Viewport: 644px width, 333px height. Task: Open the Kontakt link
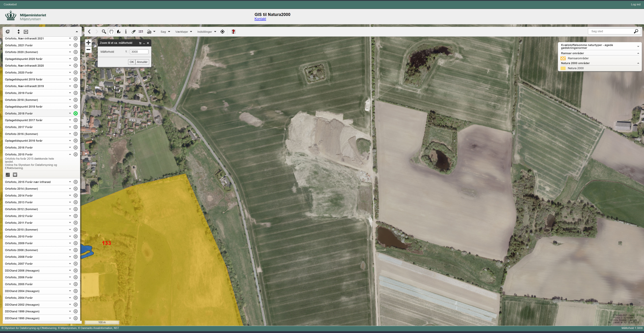coord(260,19)
